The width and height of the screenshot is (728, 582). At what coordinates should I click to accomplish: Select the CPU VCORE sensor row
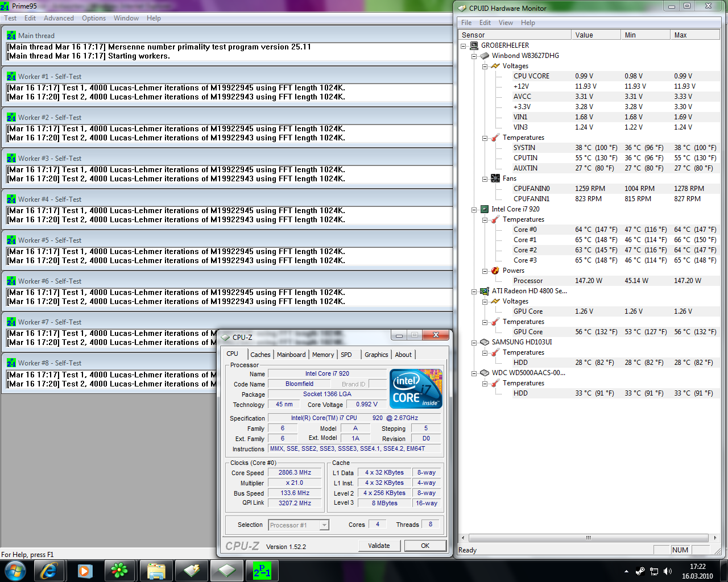589,76
